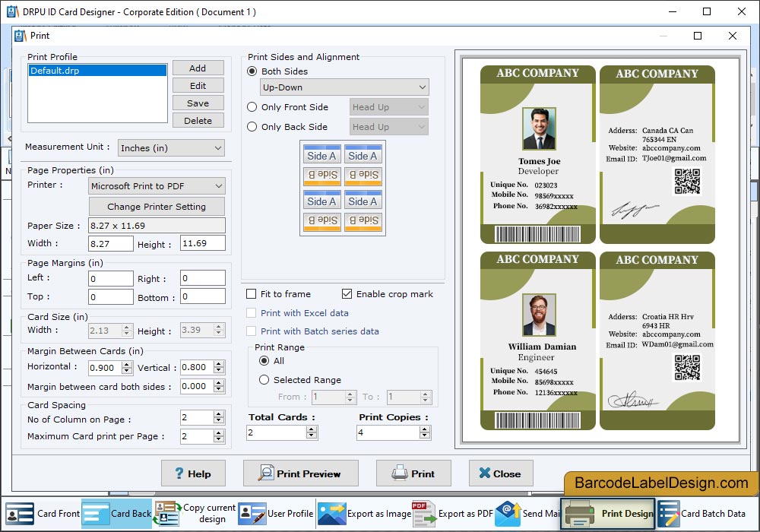Click the top-left Side A layout tile

(321, 156)
